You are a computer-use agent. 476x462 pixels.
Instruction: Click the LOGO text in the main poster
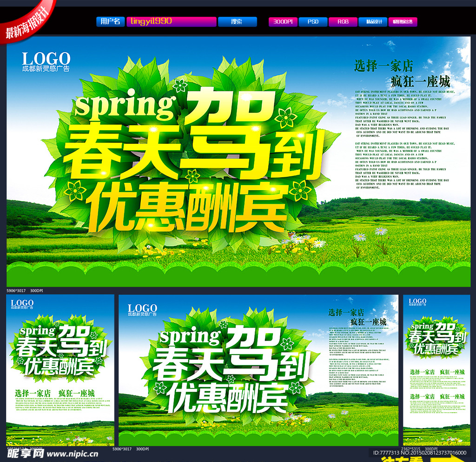point(46,58)
